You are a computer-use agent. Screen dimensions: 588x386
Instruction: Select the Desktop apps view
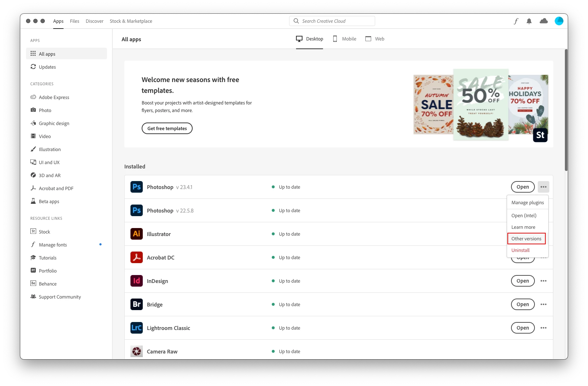309,39
